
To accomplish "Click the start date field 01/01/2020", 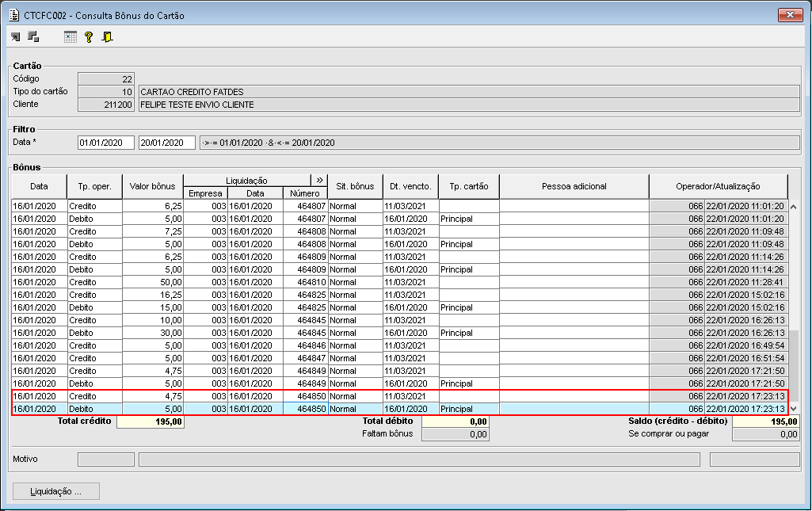I will [x=106, y=143].
